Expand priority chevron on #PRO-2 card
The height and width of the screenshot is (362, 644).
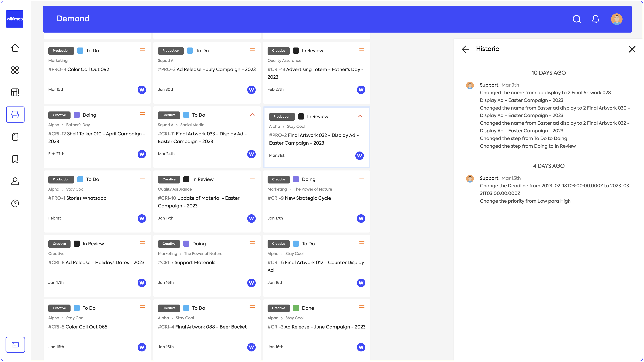[360, 116]
